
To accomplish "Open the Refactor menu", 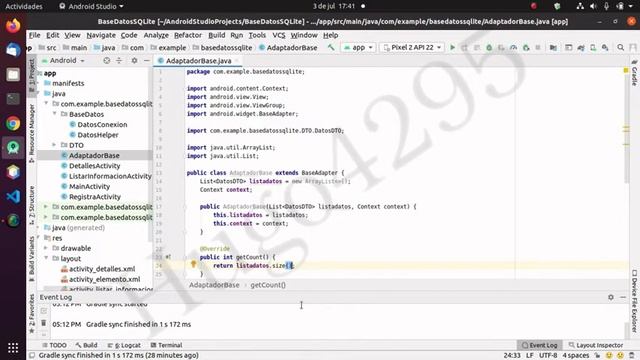I will [188, 35].
